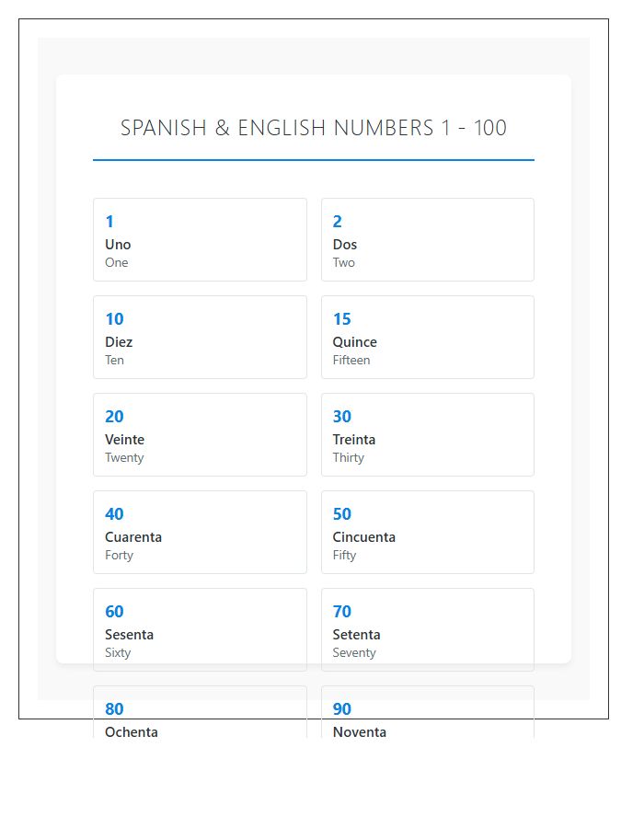Select the number 10 card number
The height and width of the screenshot is (828, 644).
115,319
